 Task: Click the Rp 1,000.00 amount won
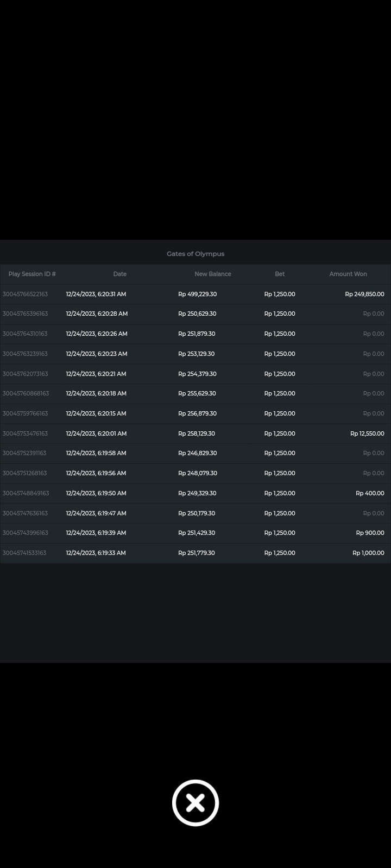368,553
